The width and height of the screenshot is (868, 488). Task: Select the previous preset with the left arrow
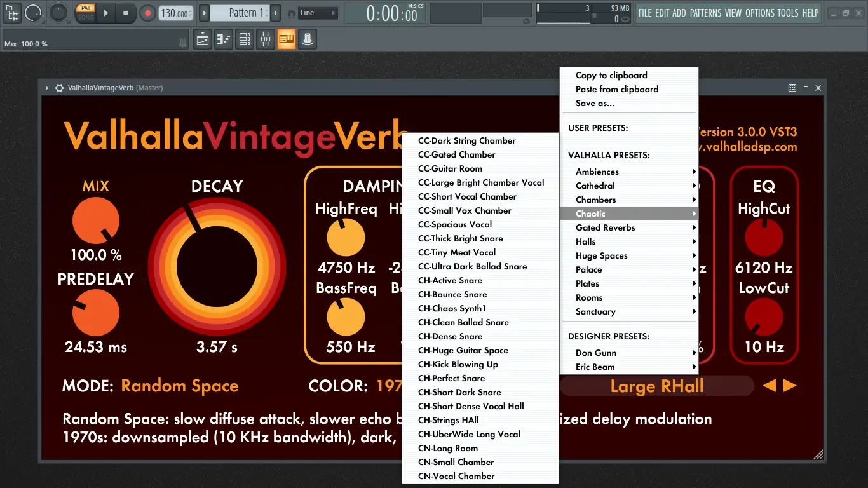(770, 386)
